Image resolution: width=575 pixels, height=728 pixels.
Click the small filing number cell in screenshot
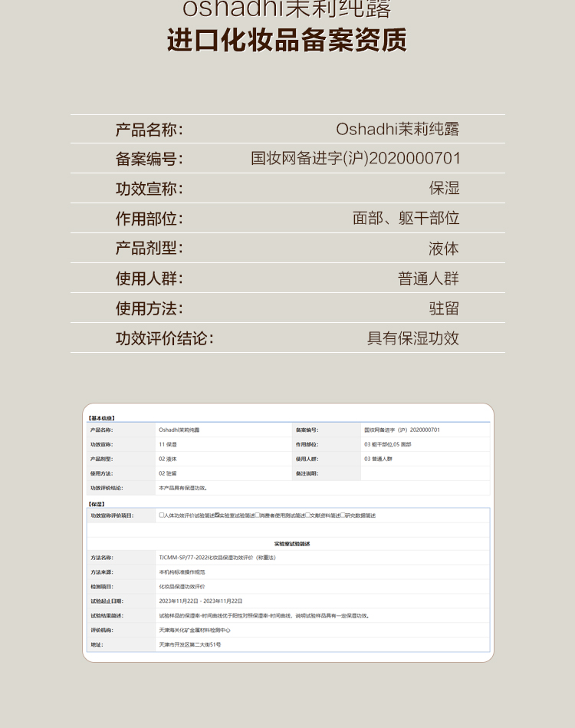(x=402, y=430)
